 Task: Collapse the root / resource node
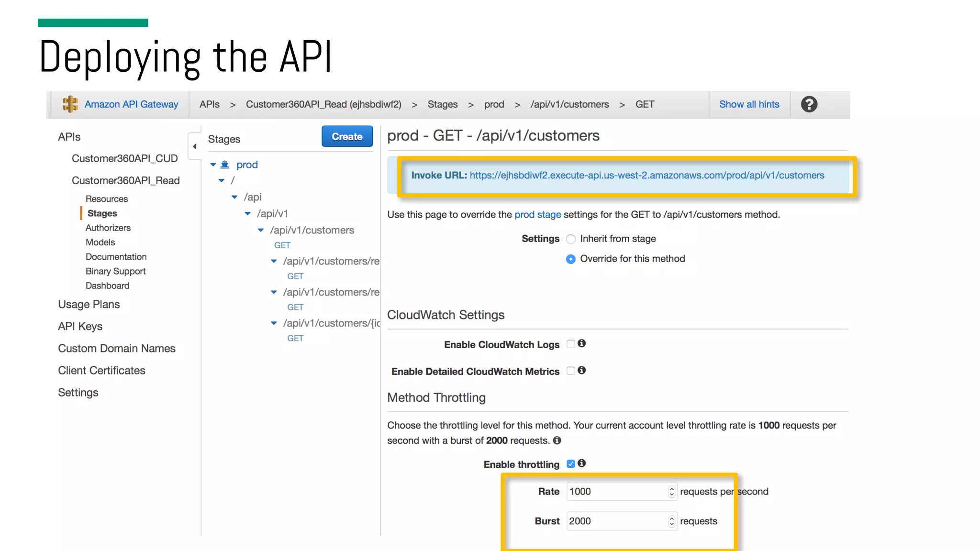point(222,180)
